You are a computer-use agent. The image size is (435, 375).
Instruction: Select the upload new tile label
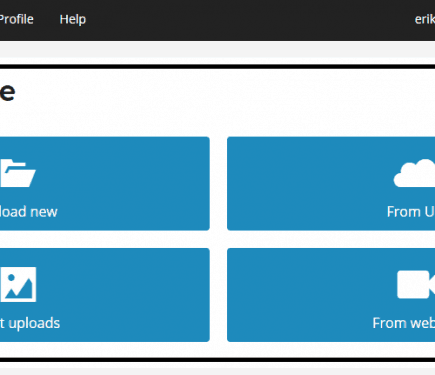point(29,212)
